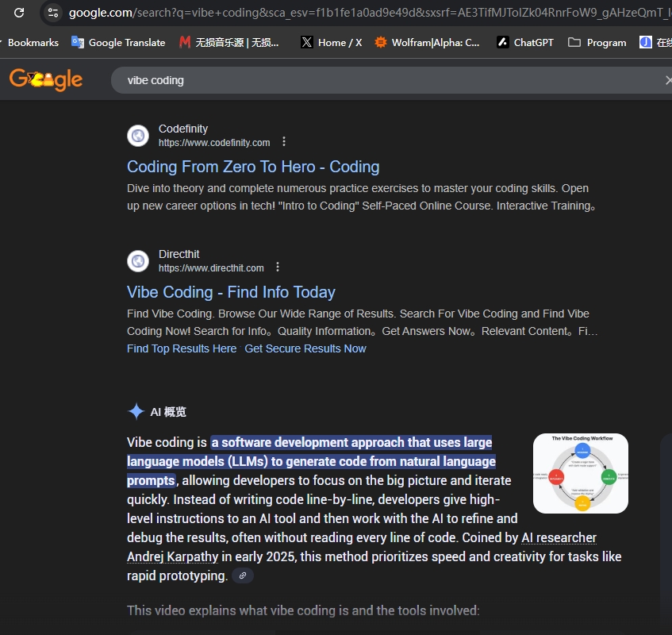Image resolution: width=672 pixels, height=635 pixels.
Task: Open the Program bookmarks folder
Action: (597, 42)
